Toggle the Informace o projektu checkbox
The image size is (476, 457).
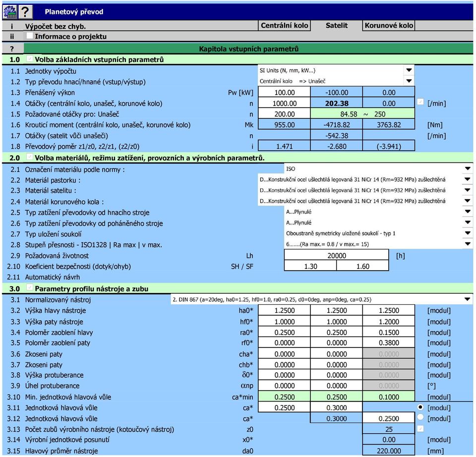29,36
